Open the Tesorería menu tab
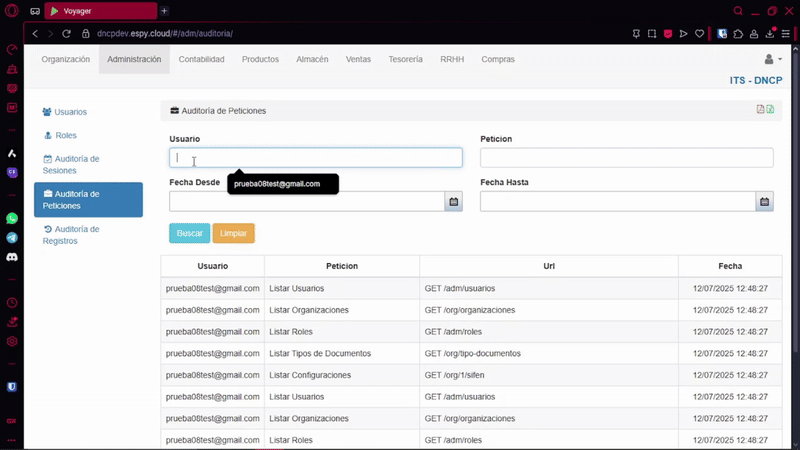This screenshot has width=800, height=450. pos(405,59)
